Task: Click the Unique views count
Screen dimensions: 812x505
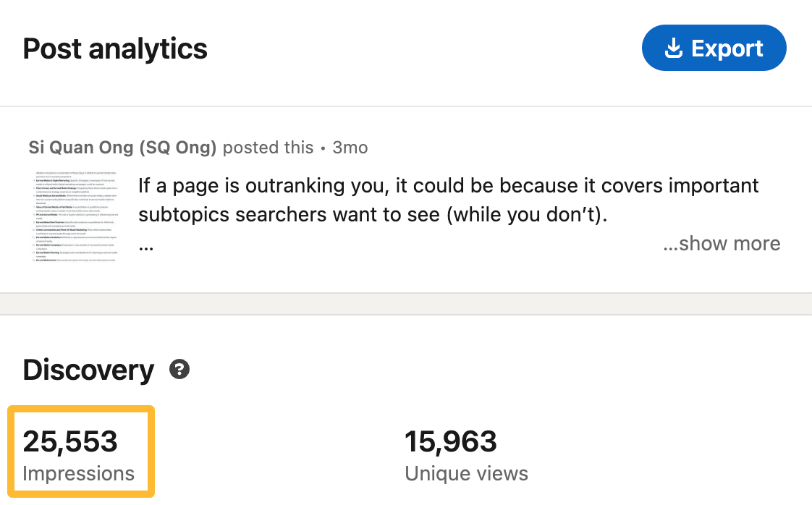Action: click(x=450, y=440)
